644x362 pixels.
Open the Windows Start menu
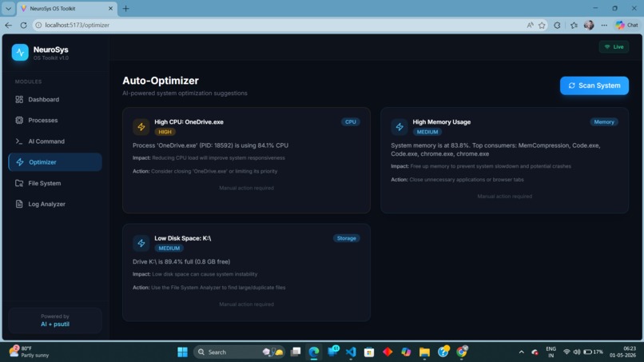point(182,352)
